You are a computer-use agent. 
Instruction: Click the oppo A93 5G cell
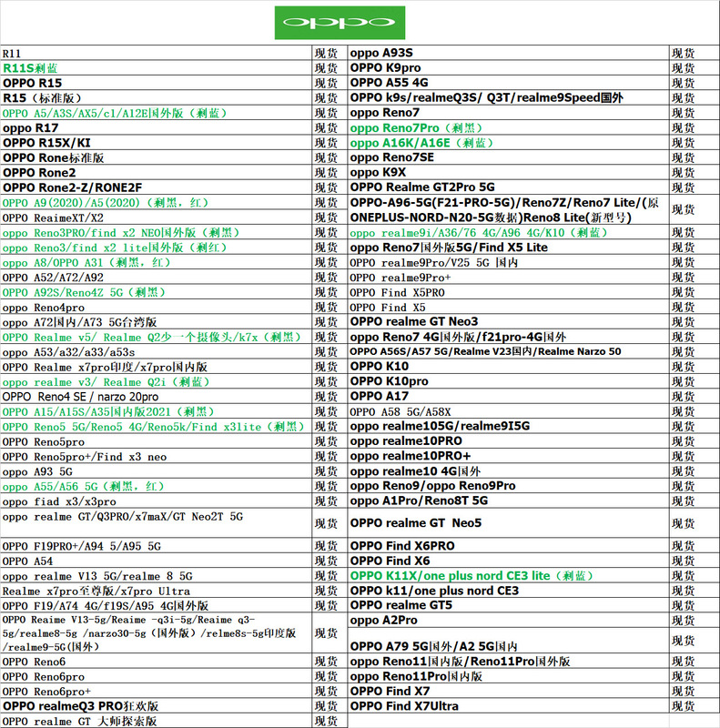pos(156,471)
